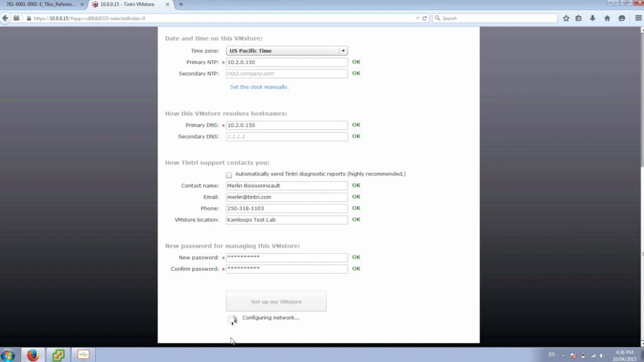Viewport: 644px width, 362px height.
Task: Click the padlock site security icon
Action: pos(29,18)
